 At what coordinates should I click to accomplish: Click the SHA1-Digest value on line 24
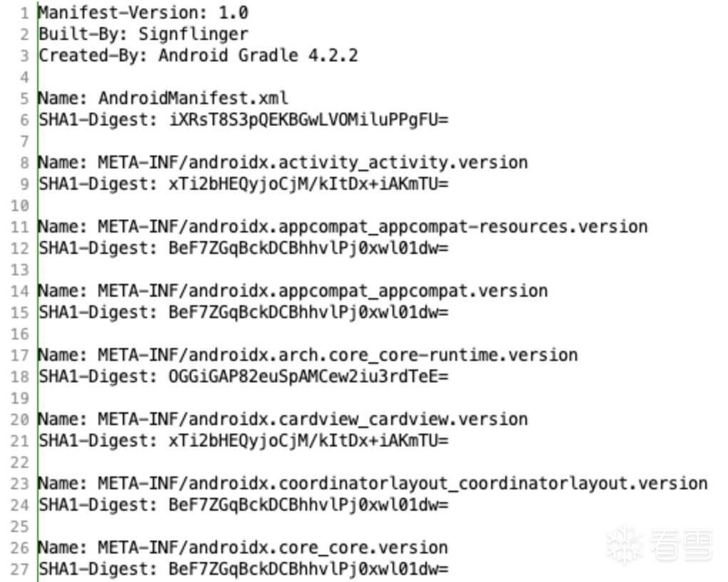coord(308,505)
